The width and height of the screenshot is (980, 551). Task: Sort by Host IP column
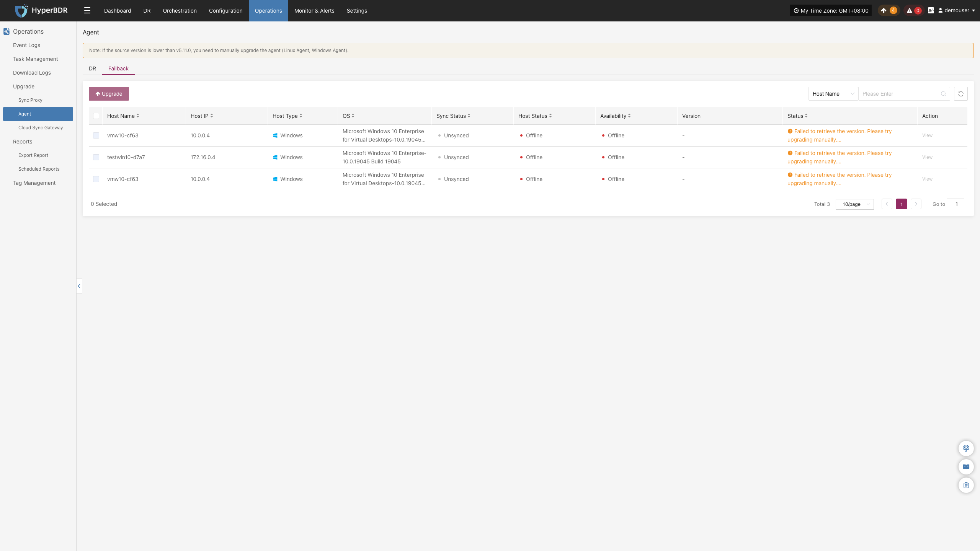click(212, 116)
